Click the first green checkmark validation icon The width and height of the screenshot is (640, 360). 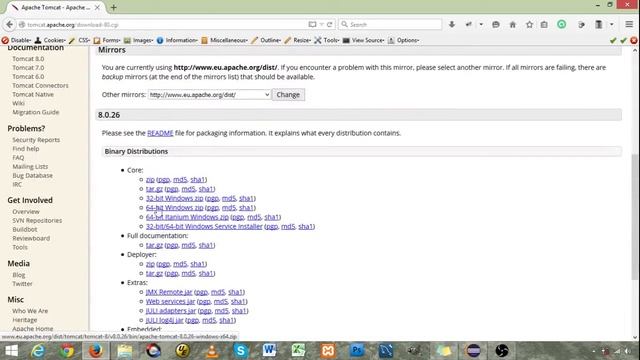[x=613, y=40]
